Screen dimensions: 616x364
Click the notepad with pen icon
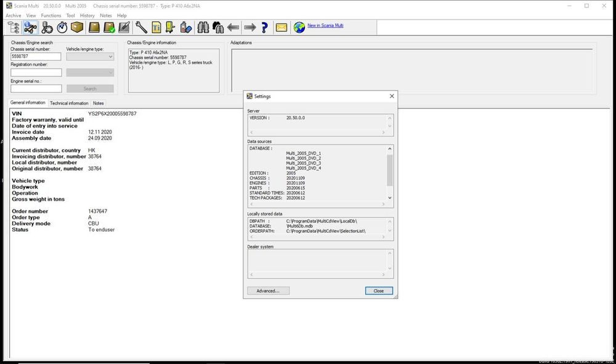[x=124, y=28]
